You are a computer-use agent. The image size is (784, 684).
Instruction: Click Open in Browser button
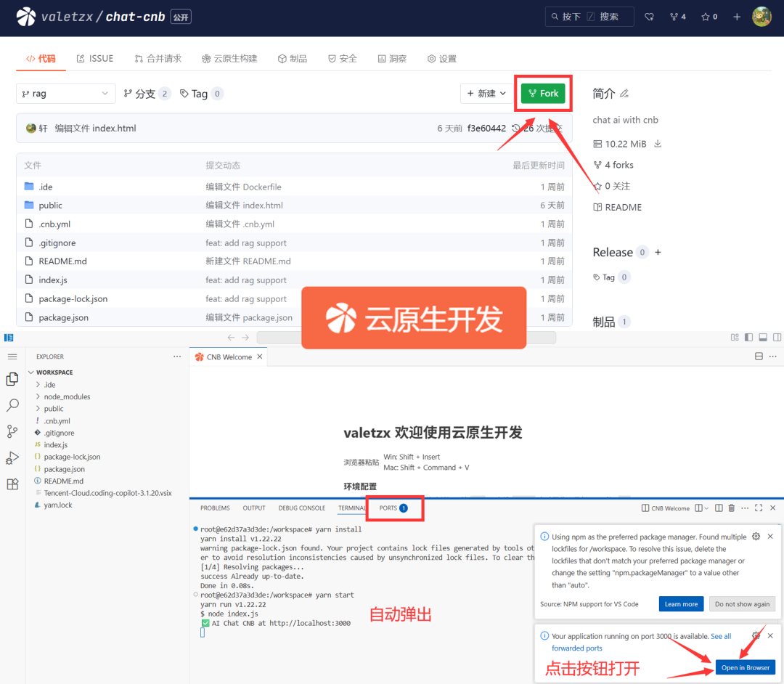(745, 667)
